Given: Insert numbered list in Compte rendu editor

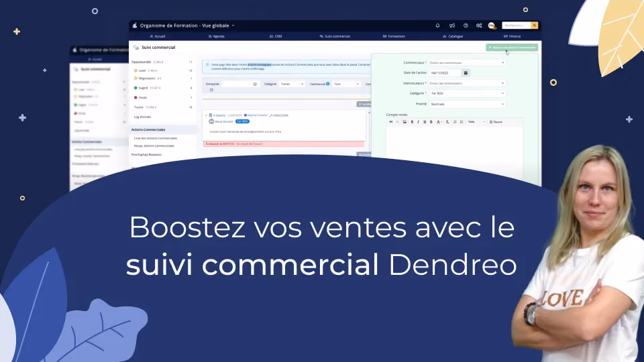Looking at the screenshot, I should pos(455,122).
